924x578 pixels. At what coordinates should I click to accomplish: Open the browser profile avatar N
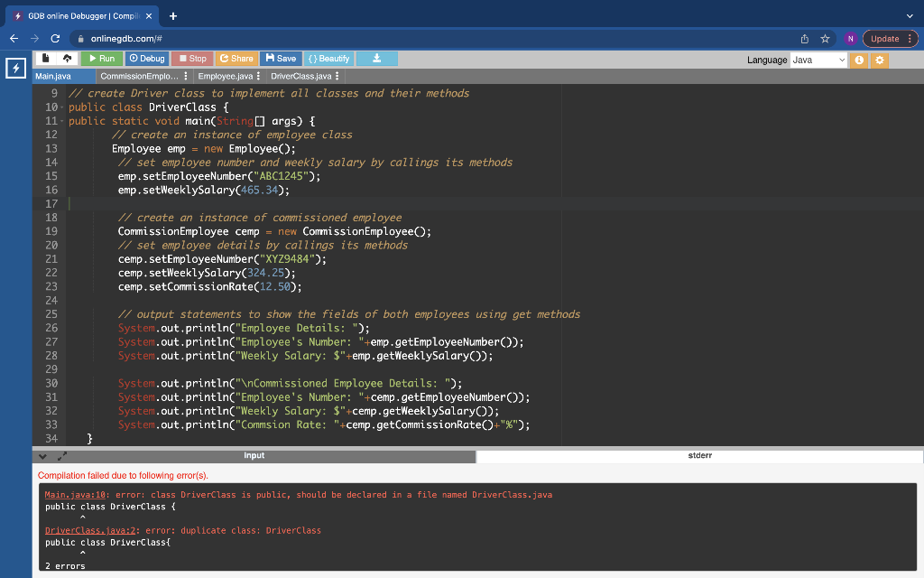tap(850, 39)
